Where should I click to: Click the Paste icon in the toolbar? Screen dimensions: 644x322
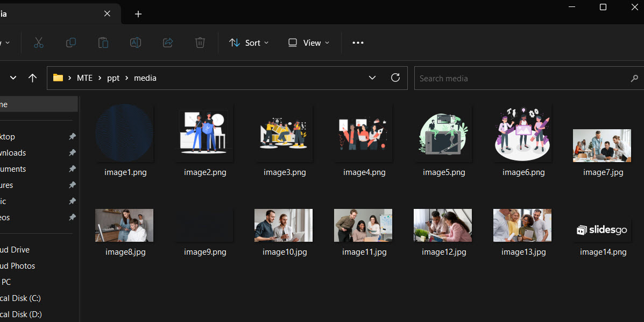(x=103, y=43)
